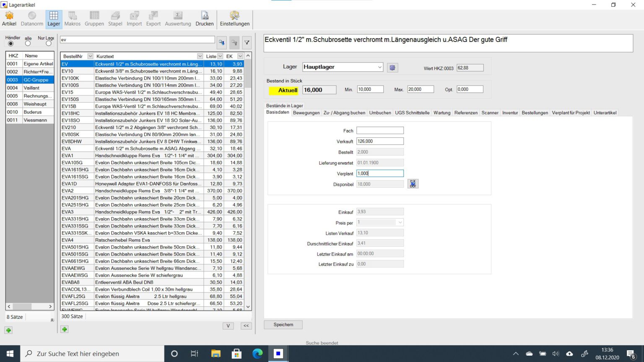Select the alle radio button
644x362 pixels.
(x=28, y=44)
